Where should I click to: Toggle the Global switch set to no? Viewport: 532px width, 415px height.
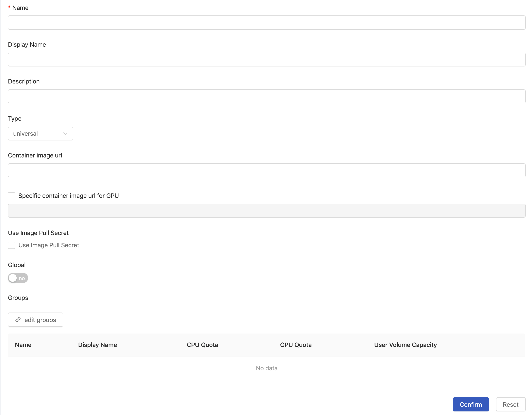point(18,278)
